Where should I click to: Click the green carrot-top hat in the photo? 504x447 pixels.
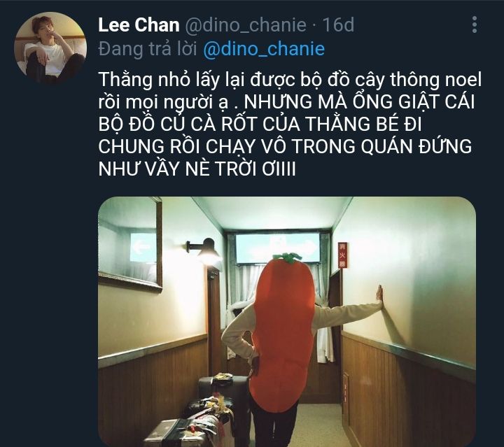click(288, 257)
